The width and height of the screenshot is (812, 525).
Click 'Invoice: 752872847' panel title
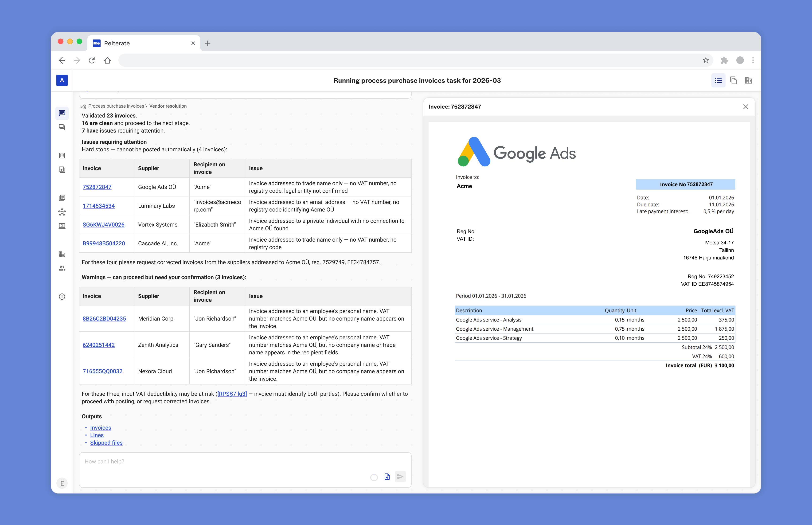[455, 107]
